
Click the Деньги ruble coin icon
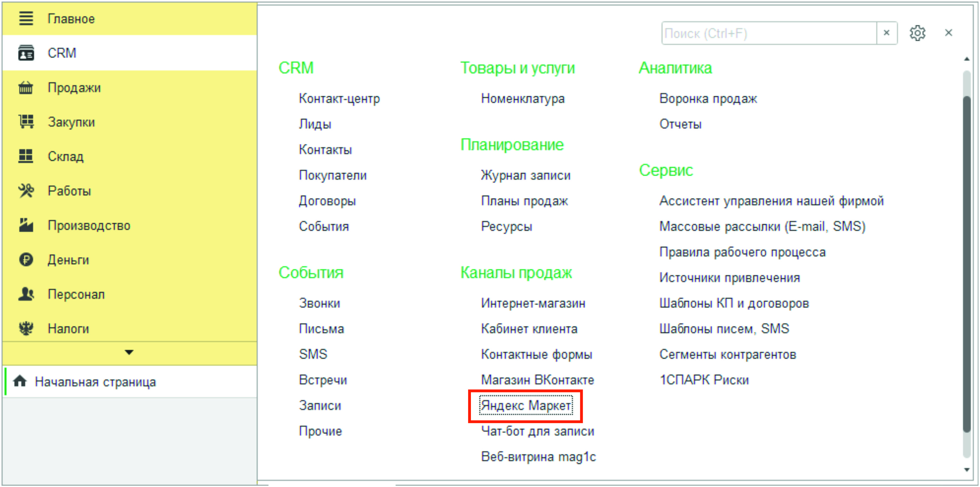click(x=26, y=260)
